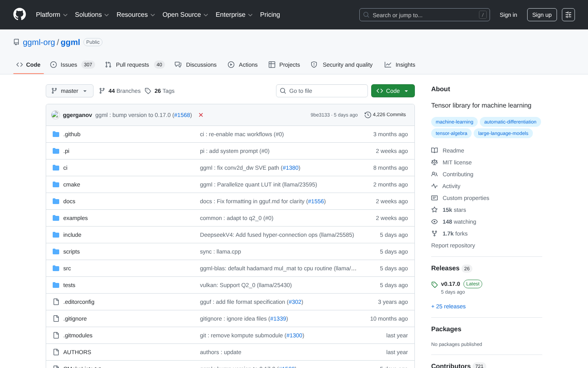
Task: Open the ggerganov avatar thumbnail
Action: click(x=56, y=115)
